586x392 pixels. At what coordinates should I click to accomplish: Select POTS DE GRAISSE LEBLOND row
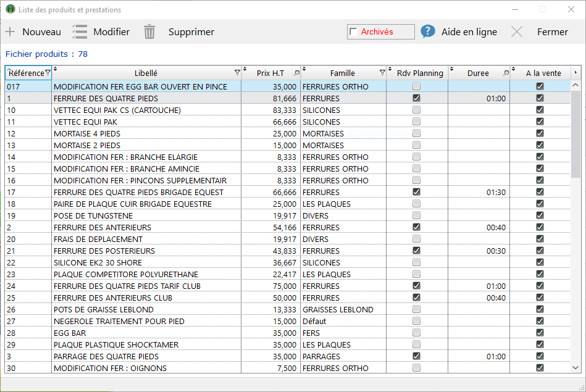point(288,309)
